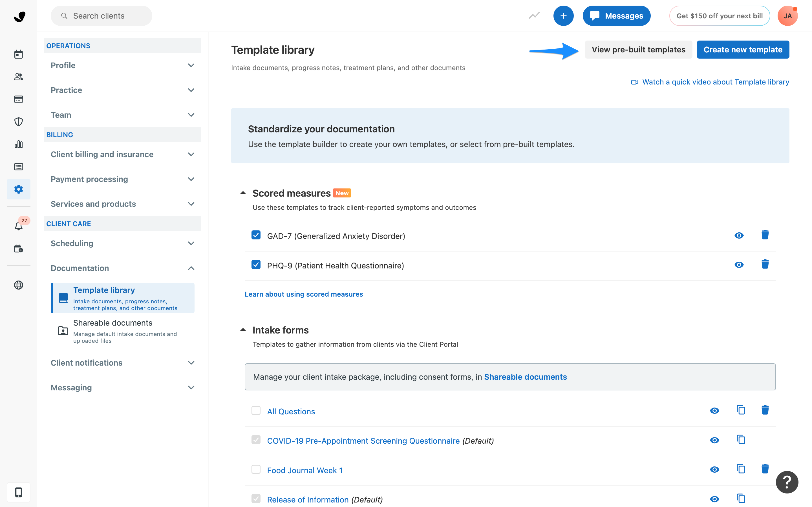Uncheck the GAD-7 scored measure
Viewport: 812px width, 507px height.
(256, 235)
